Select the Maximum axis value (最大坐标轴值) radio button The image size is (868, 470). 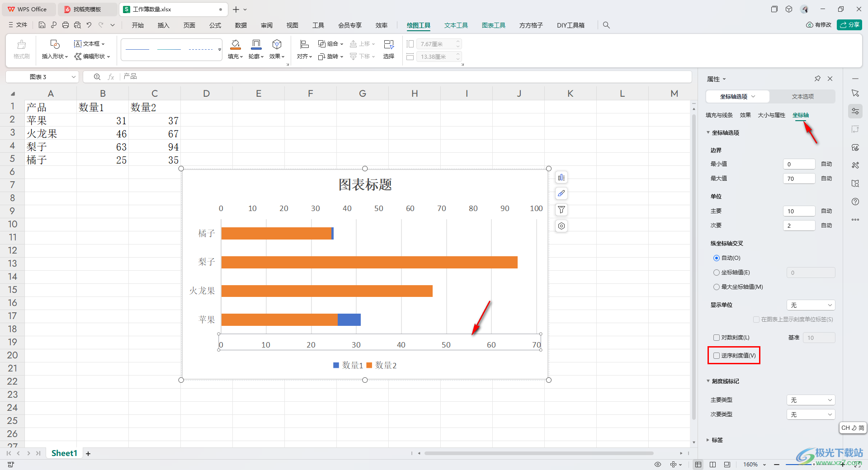click(x=717, y=287)
